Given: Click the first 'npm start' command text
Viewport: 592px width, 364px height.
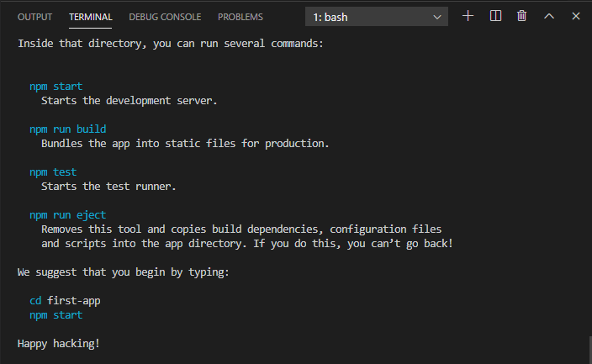Looking at the screenshot, I should click(55, 87).
